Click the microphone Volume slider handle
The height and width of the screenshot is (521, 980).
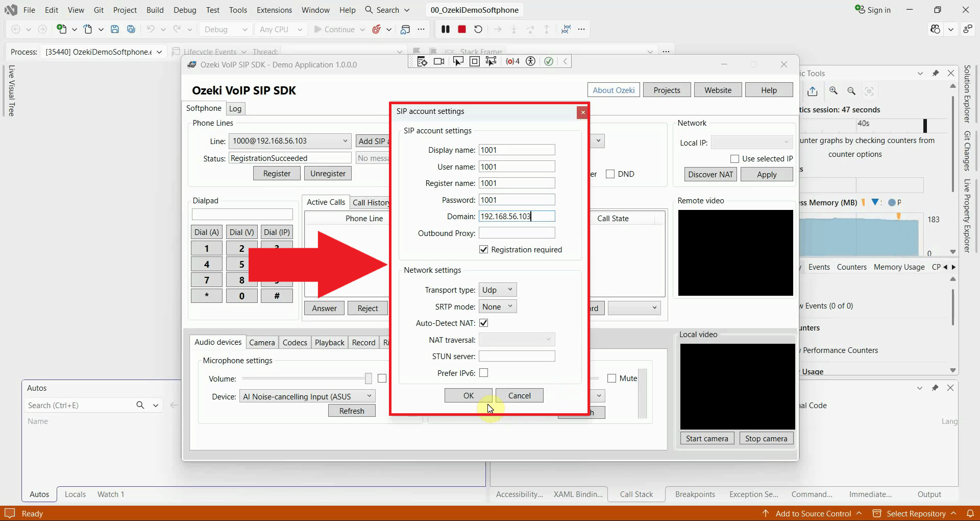(x=369, y=378)
